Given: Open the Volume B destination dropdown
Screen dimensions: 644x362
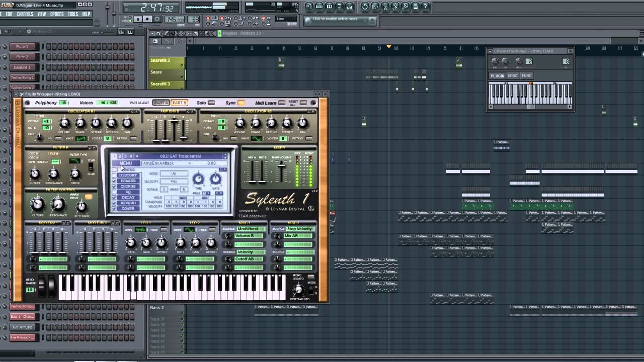Looking at the screenshot, I should click(249, 236).
